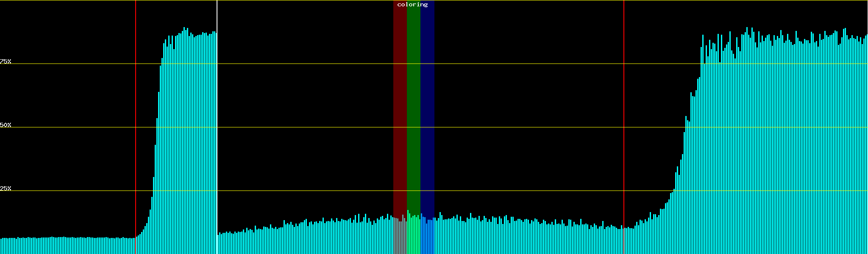Click the low cyan bars between white line and red band

(305, 239)
